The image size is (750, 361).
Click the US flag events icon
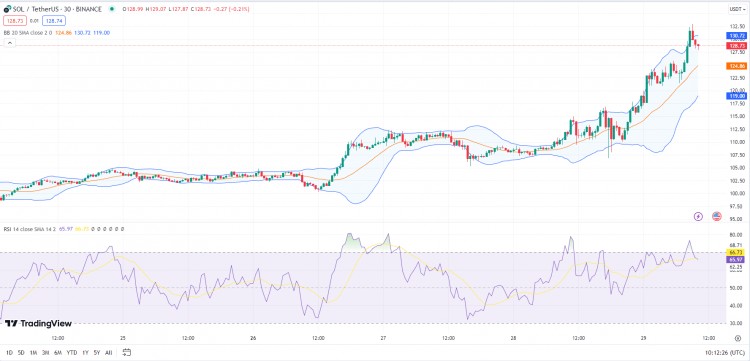point(717,217)
